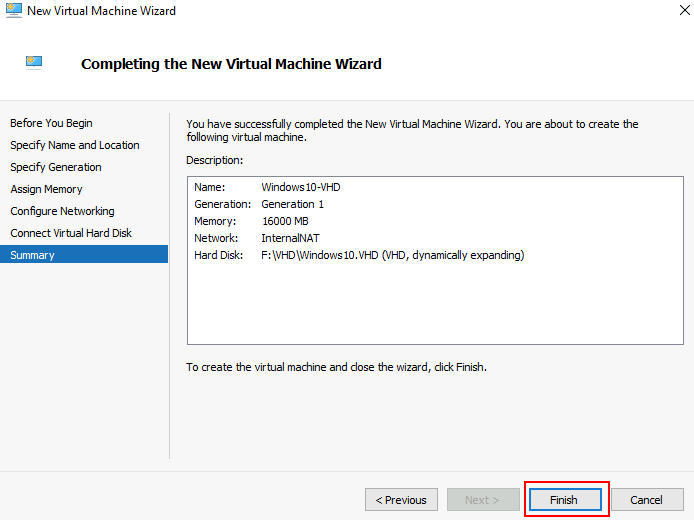Click the Windows10-VHD name in the description
The image size is (694, 520).
(x=301, y=187)
